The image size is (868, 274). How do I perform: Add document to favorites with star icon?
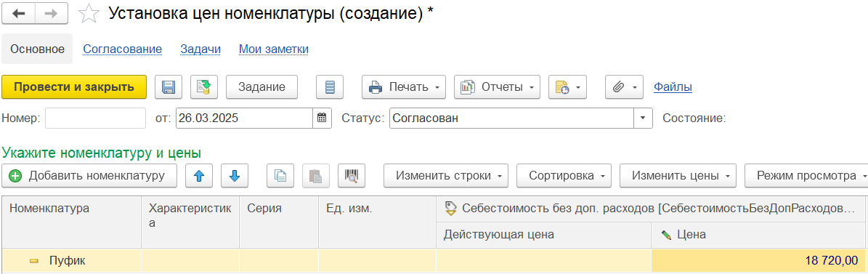point(89,14)
